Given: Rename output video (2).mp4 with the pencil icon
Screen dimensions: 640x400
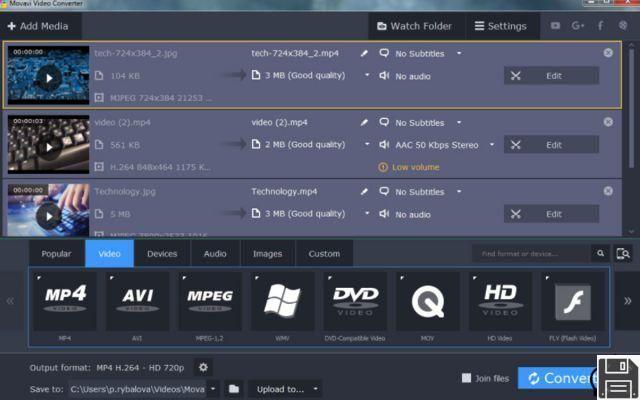Looking at the screenshot, I should pyautogui.click(x=364, y=122).
